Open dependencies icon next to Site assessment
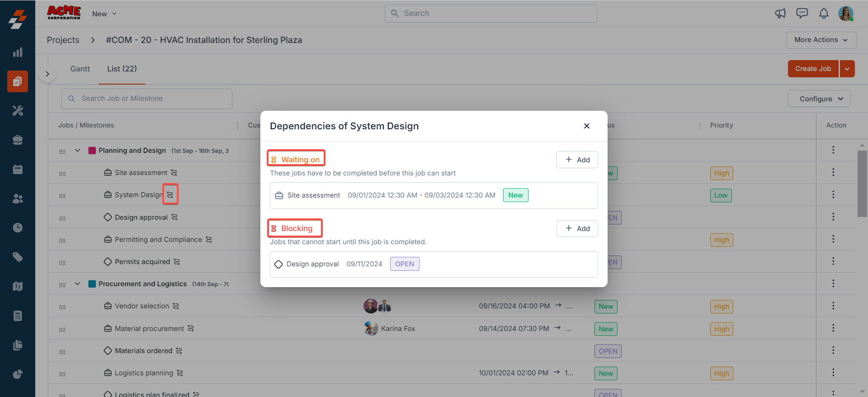 point(174,173)
